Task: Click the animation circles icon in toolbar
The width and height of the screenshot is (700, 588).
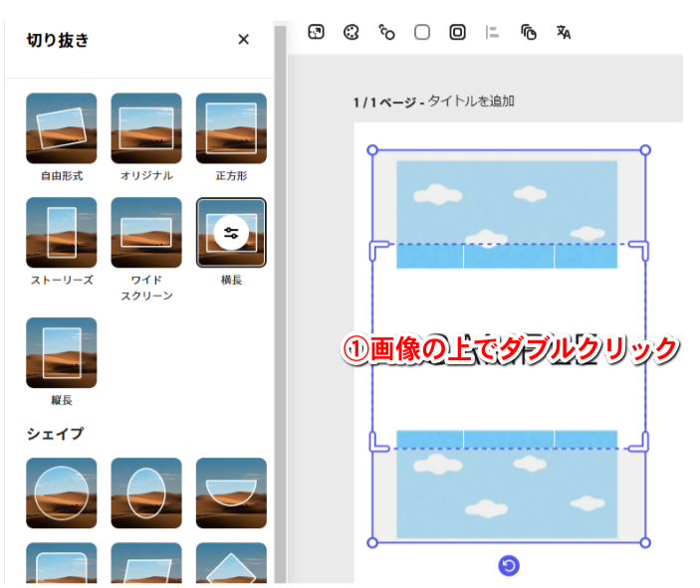Action: (386, 32)
